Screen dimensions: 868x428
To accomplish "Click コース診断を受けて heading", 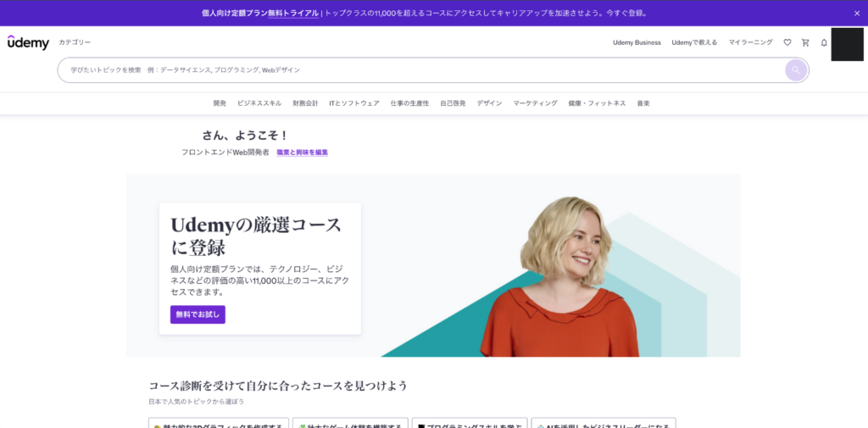I will (278, 386).
